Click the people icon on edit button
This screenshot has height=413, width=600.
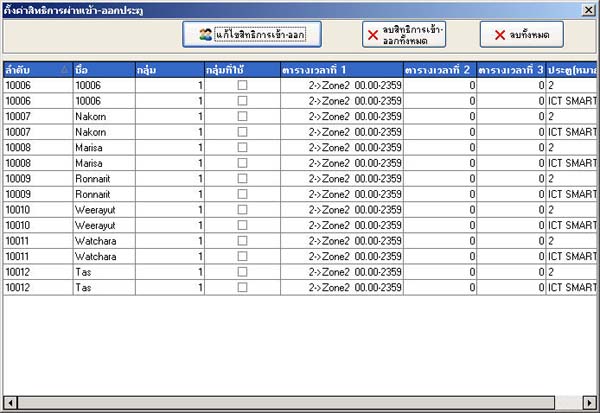point(205,35)
